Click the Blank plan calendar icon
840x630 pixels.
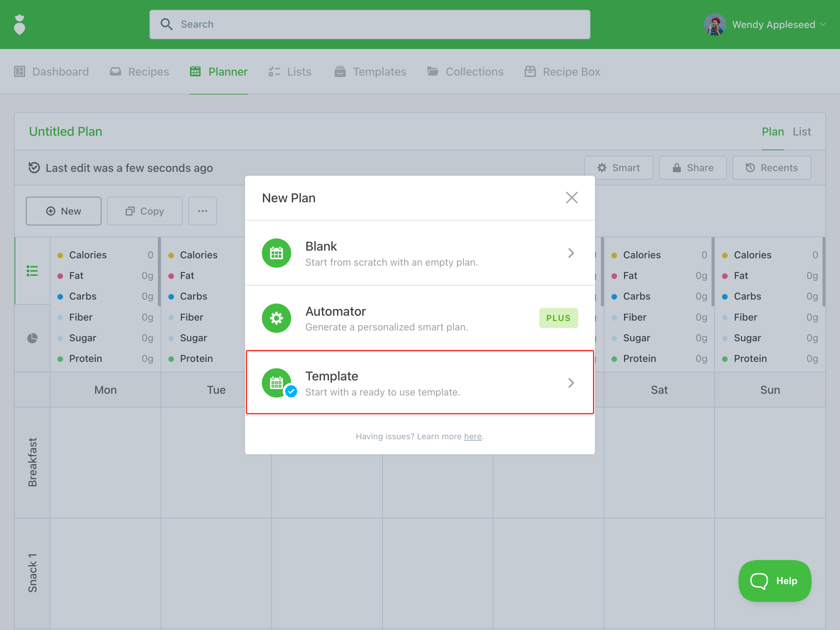pyautogui.click(x=276, y=253)
